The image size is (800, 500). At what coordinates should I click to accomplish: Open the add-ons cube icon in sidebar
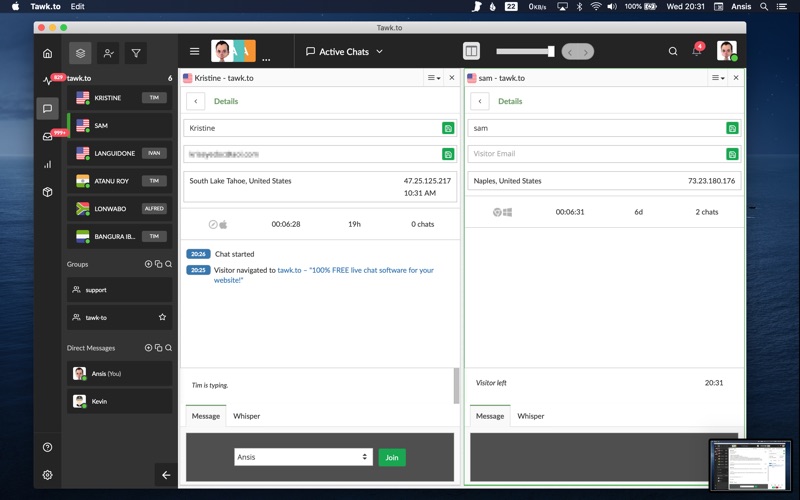click(x=47, y=192)
